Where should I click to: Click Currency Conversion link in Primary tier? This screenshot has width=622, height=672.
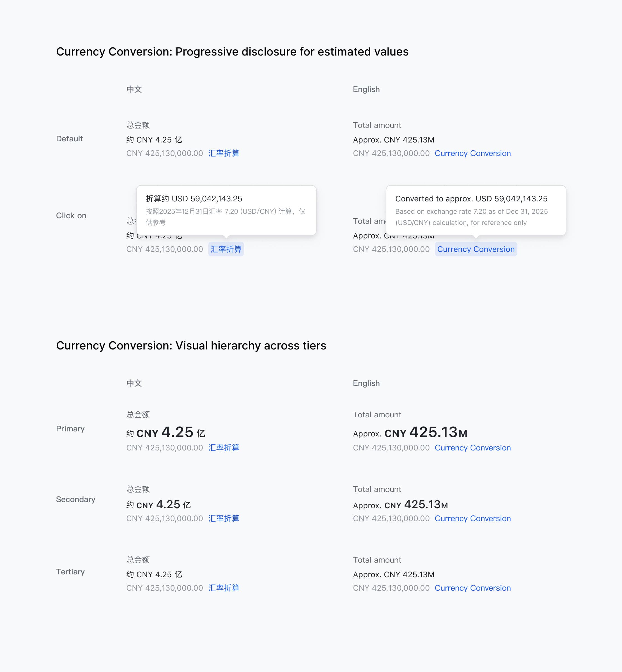tap(472, 448)
